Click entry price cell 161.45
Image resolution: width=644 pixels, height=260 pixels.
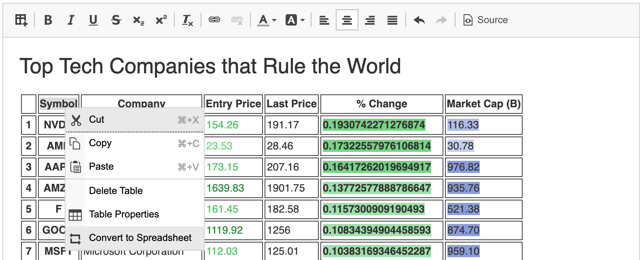(x=233, y=209)
